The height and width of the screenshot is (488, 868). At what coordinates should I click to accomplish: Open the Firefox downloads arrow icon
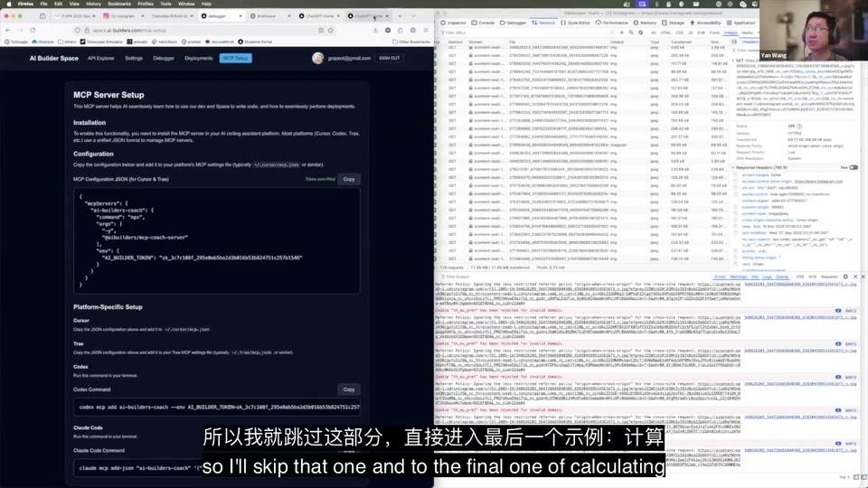(375, 30)
